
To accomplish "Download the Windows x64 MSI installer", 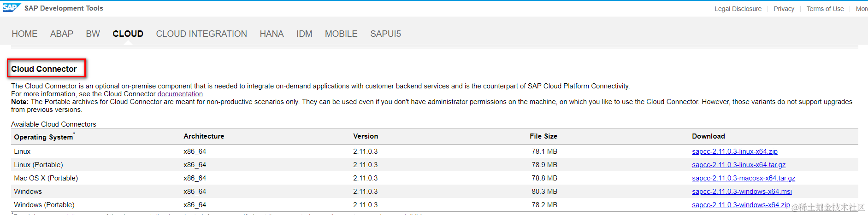I will (742, 192).
